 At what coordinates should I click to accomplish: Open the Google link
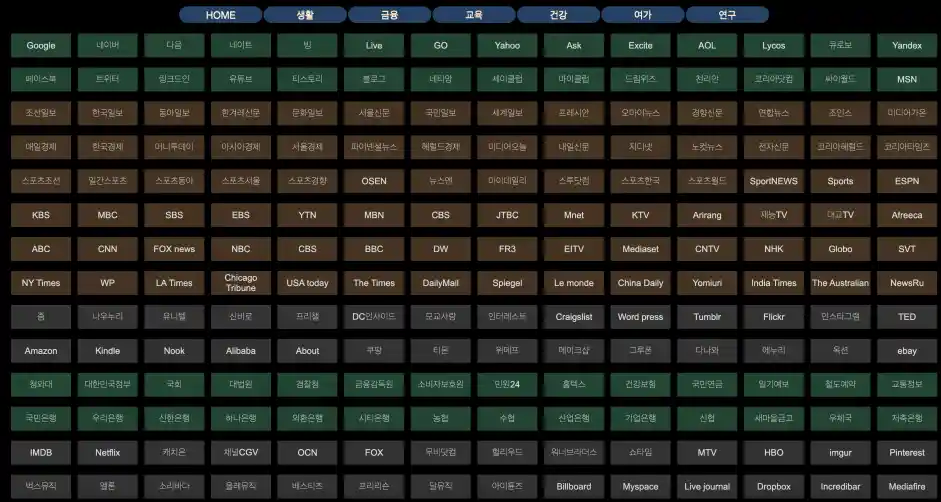click(x=41, y=46)
